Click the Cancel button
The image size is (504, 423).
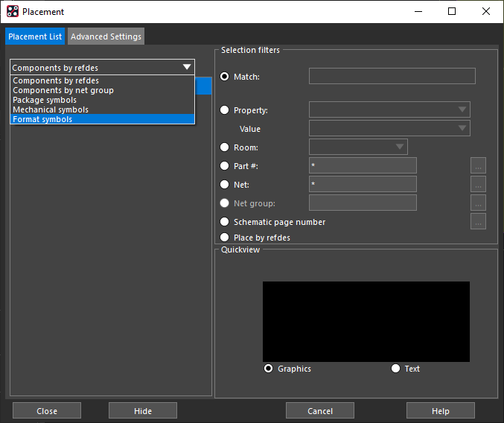(x=320, y=411)
